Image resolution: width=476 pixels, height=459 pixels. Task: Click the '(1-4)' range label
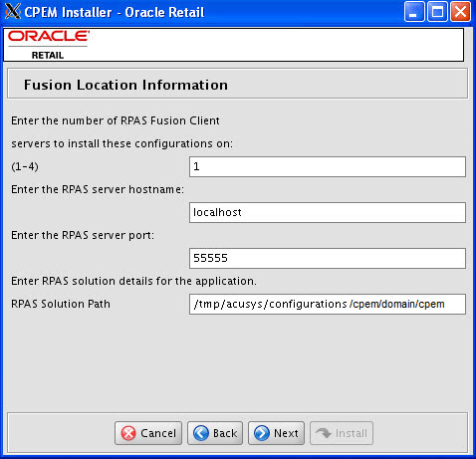point(25,166)
